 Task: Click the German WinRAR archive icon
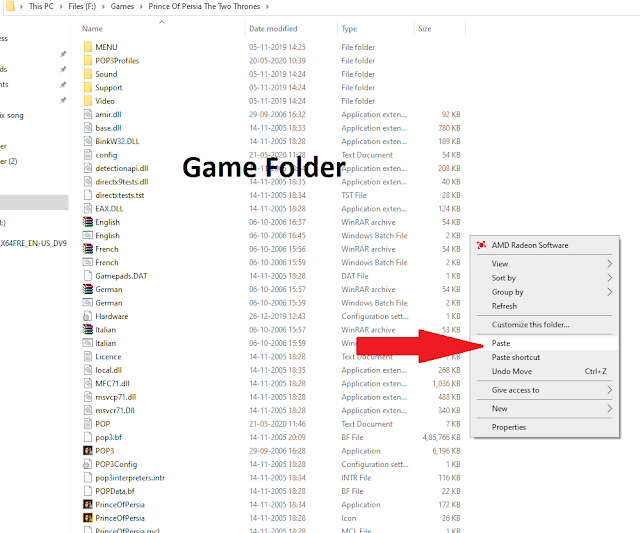(88, 289)
